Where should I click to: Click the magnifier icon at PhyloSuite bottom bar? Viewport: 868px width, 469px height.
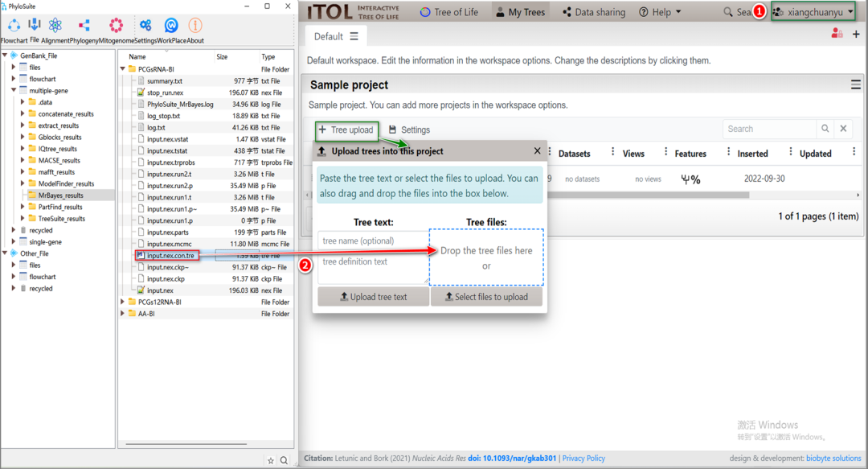point(284,460)
